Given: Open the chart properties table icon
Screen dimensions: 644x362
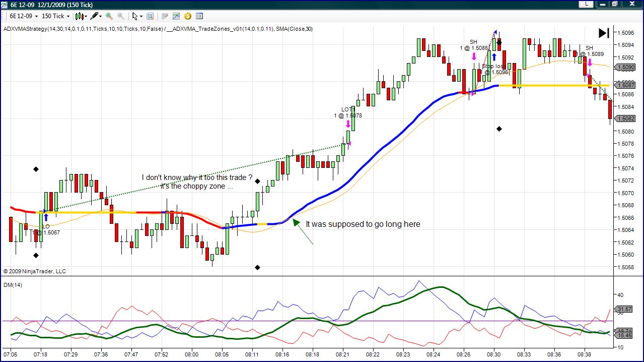Looking at the screenshot, I should (199, 16).
